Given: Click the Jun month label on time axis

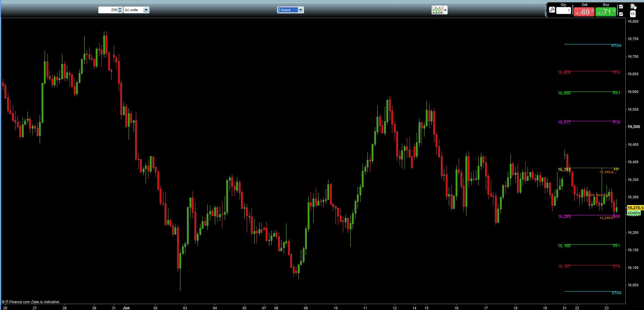Looking at the screenshot, I should [x=126, y=308].
